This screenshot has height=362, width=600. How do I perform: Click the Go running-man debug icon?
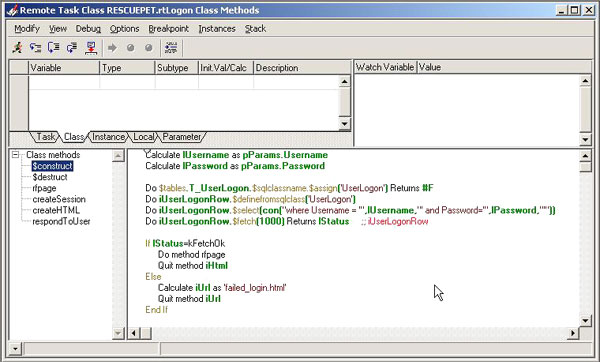(x=17, y=47)
